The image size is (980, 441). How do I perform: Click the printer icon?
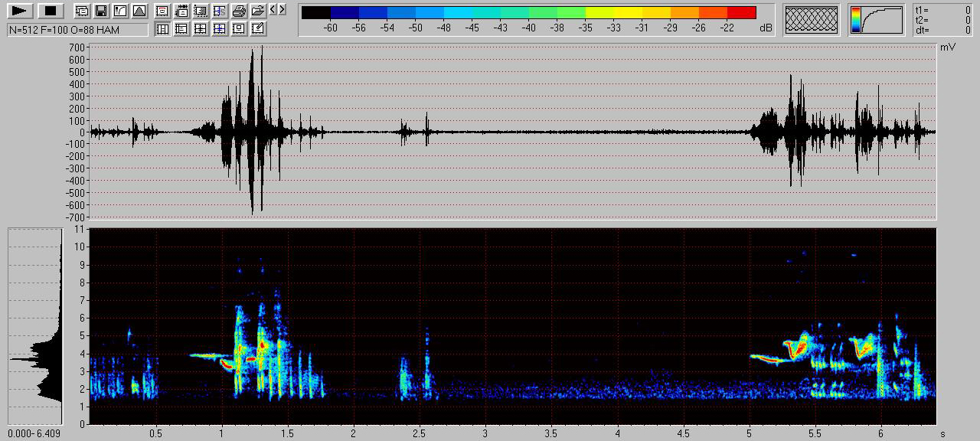coord(239,11)
